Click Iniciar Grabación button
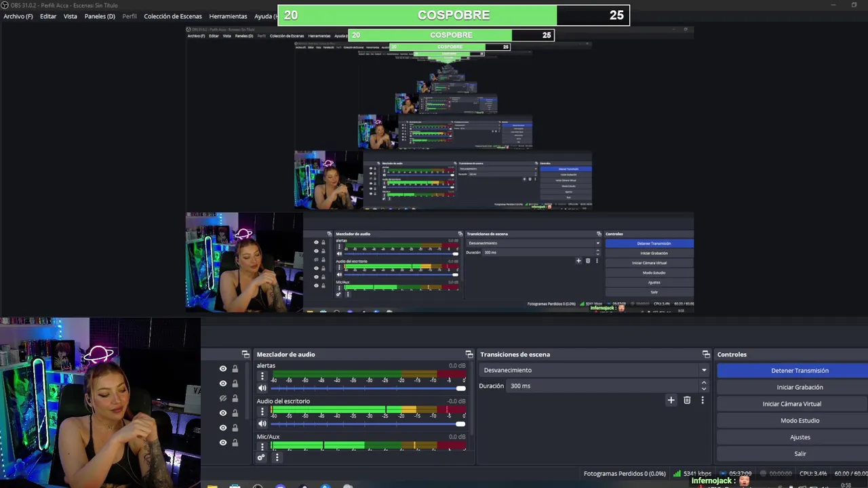The height and width of the screenshot is (488, 868). point(793,387)
